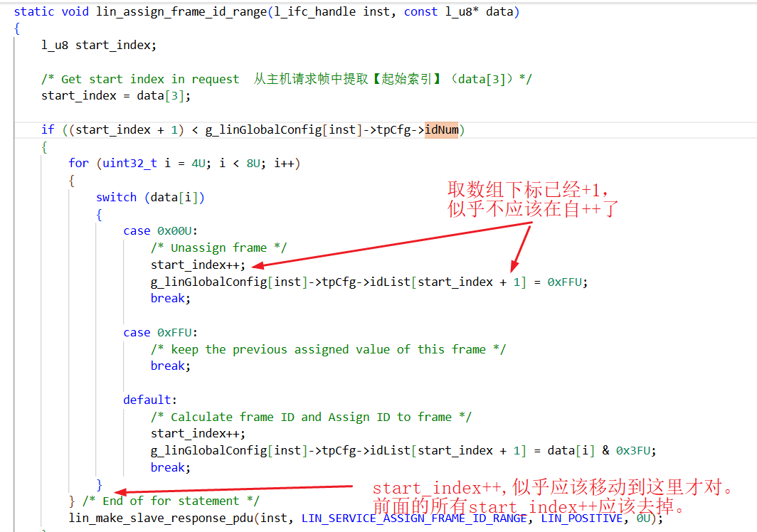The image size is (757, 532).
Task: Click the 0x3FU mask value
Action: tap(633, 450)
